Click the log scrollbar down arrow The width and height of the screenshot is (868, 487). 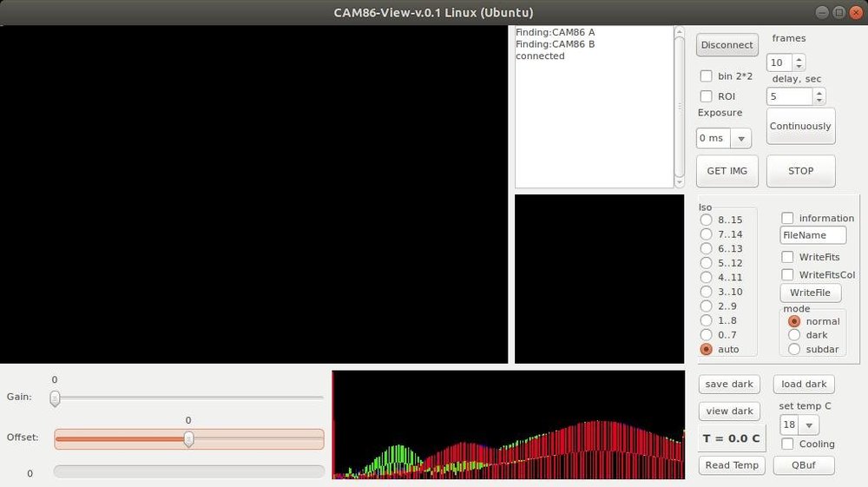[x=680, y=182]
